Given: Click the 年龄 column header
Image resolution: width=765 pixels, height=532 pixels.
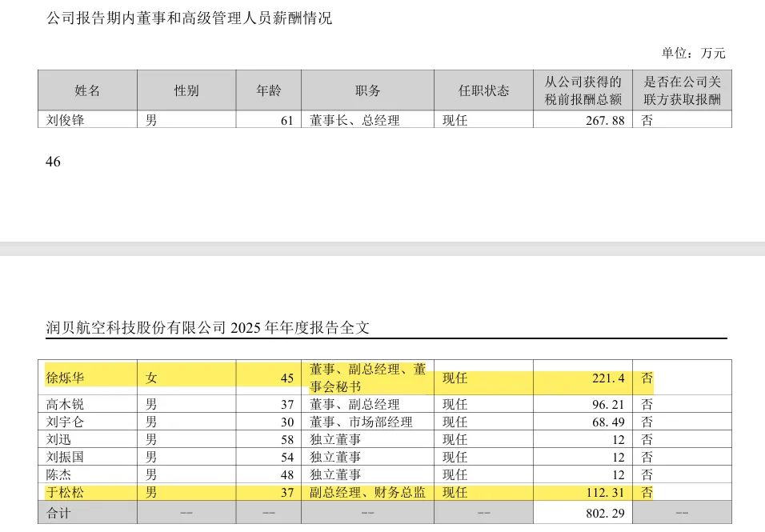Looking at the screenshot, I should pos(268,90).
